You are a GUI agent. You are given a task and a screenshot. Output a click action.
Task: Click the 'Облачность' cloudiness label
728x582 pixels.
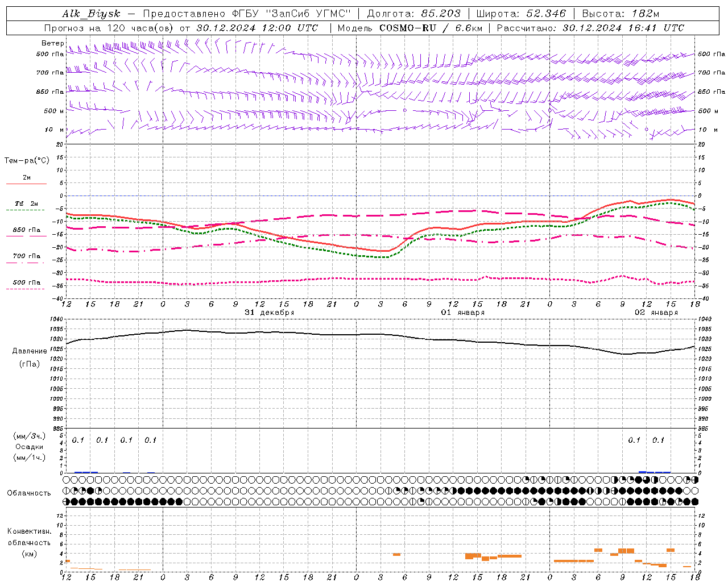29,493
